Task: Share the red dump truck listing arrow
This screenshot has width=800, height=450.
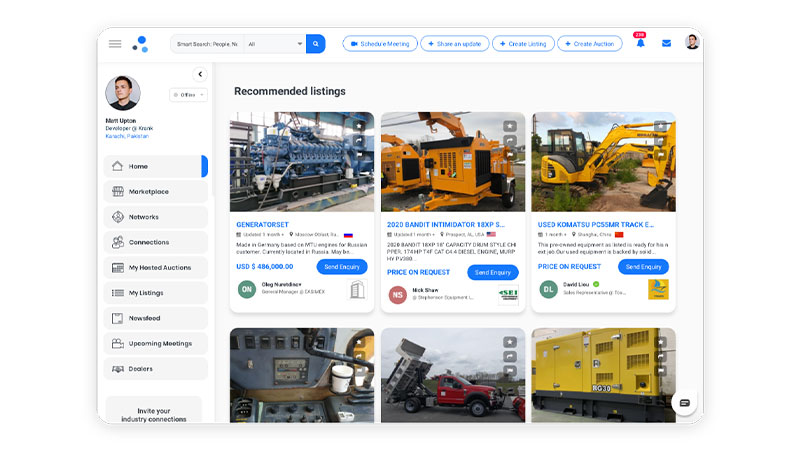Action: [510, 356]
